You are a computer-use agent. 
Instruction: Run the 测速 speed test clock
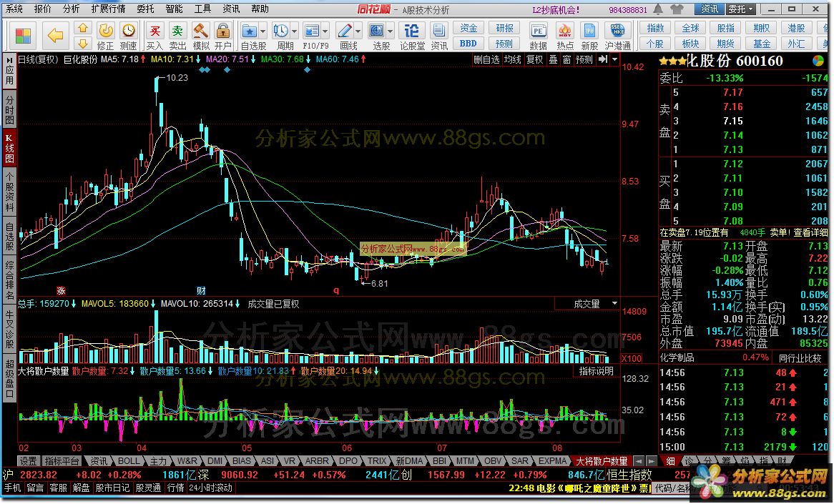[x=128, y=36]
